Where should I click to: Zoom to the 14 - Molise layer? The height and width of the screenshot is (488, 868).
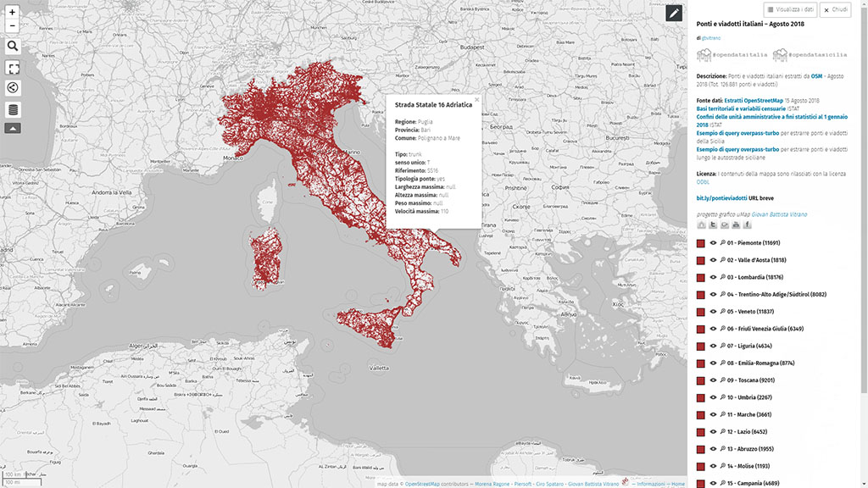pyautogui.click(x=722, y=466)
